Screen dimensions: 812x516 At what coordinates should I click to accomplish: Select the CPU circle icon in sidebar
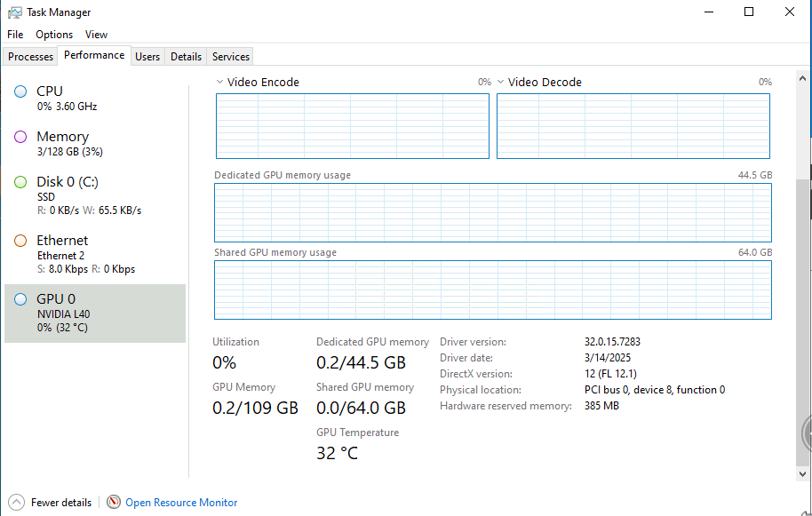(x=20, y=91)
